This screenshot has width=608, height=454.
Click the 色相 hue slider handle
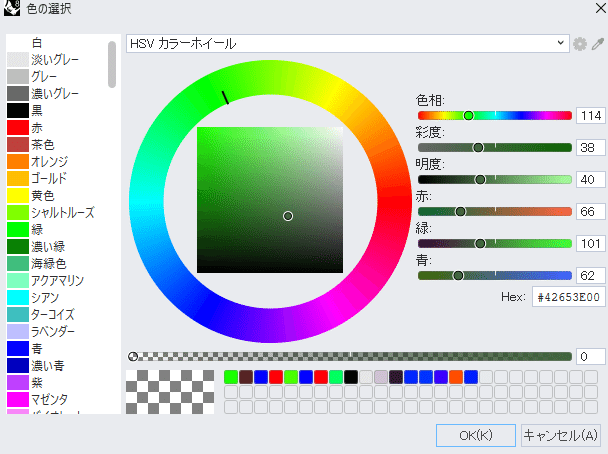(x=468, y=116)
